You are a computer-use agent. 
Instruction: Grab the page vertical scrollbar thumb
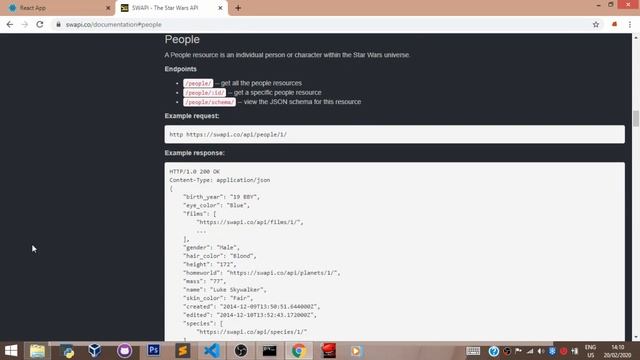click(x=636, y=118)
